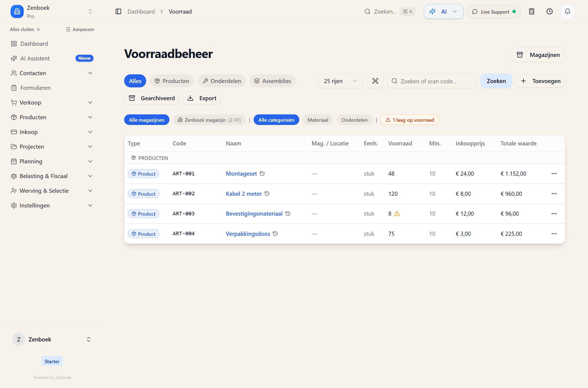Filter by Materiaal category
Image resolution: width=588 pixels, height=388 pixels.
click(x=318, y=120)
